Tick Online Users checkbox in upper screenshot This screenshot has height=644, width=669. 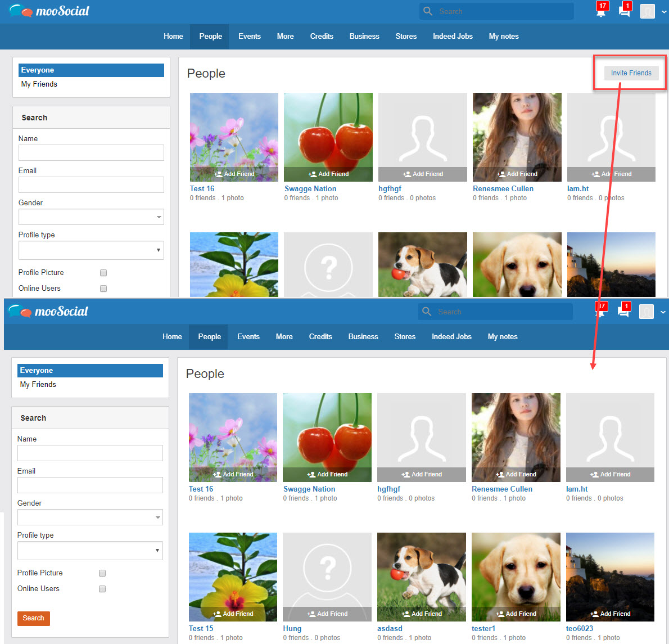click(103, 289)
